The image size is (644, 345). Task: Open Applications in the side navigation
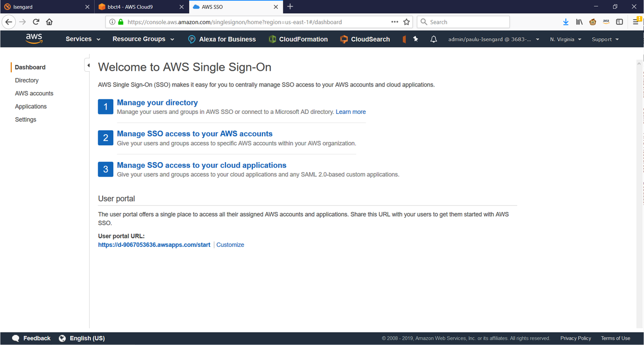[31, 107]
